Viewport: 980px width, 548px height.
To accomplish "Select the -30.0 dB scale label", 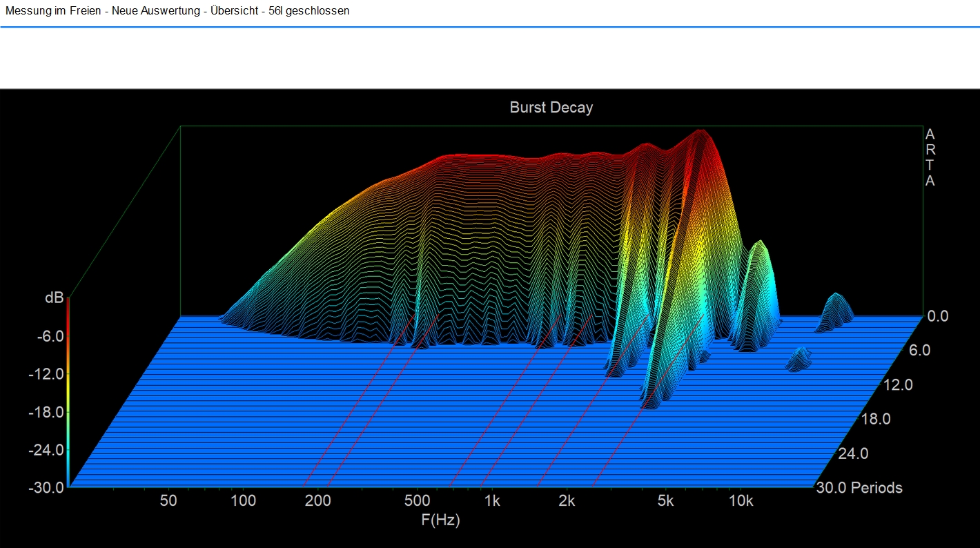I will [x=46, y=487].
